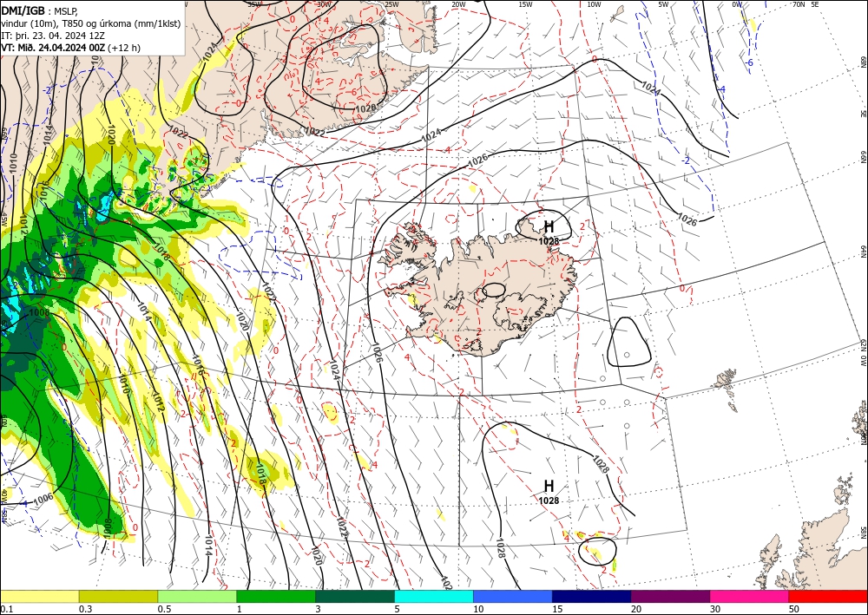868x615 pixels.
Task: Click the '20W' longitude label at top
Action: point(458,4)
